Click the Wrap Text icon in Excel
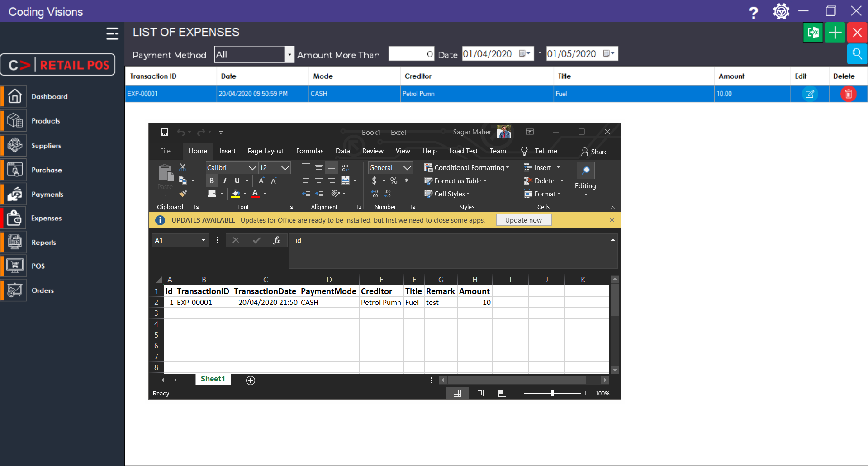Viewport: 868px width, 466px height. point(346,167)
